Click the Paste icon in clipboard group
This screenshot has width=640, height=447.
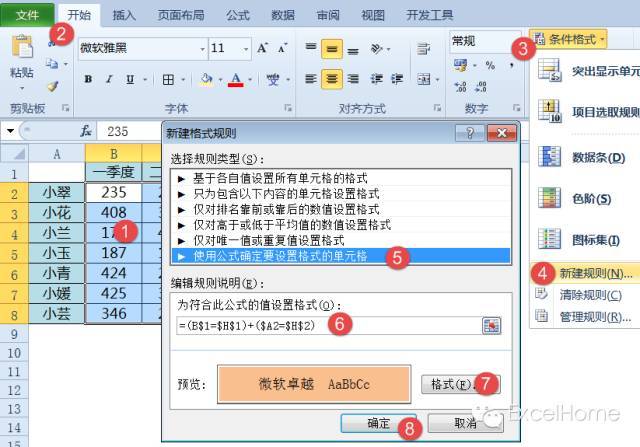(21, 52)
